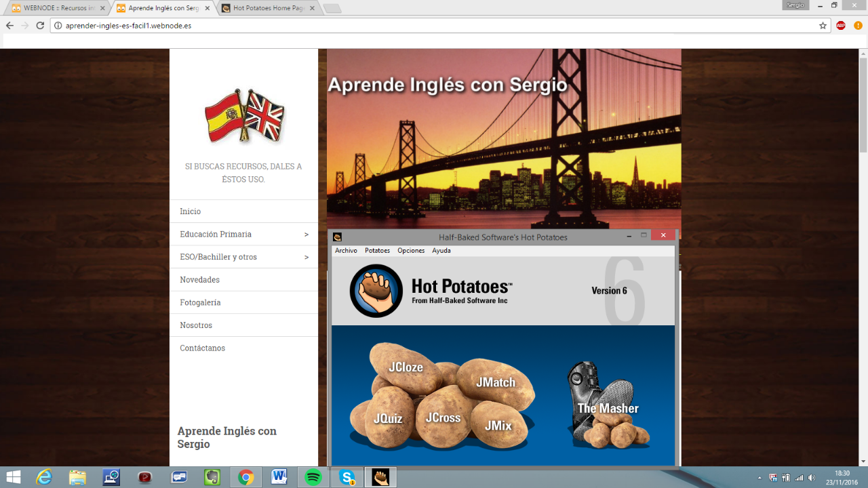Open the Archivo menu
The image size is (868, 488).
coord(346,251)
